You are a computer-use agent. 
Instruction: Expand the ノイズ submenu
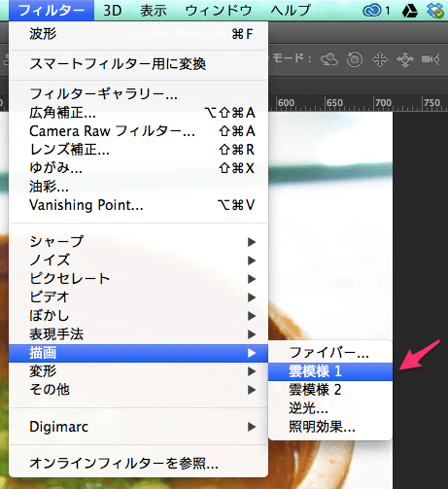click(x=138, y=261)
